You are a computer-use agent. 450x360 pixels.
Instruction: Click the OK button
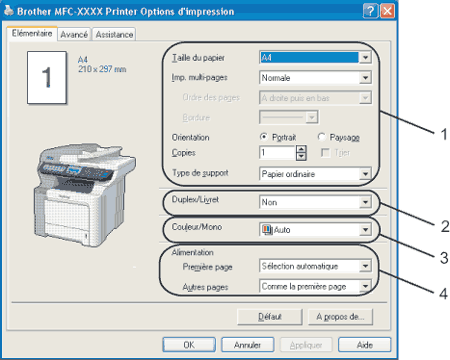click(189, 345)
